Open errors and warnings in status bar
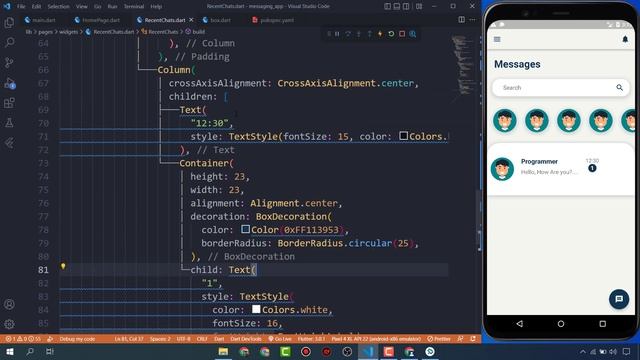640x360 pixels. tap(23, 339)
